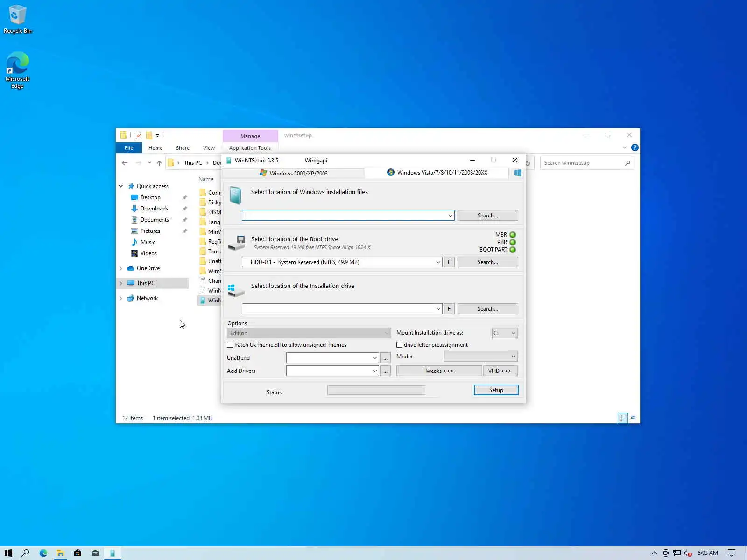Click the F button for the Boot drive
Image resolution: width=747 pixels, height=560 pixels.
pos(449,262)
